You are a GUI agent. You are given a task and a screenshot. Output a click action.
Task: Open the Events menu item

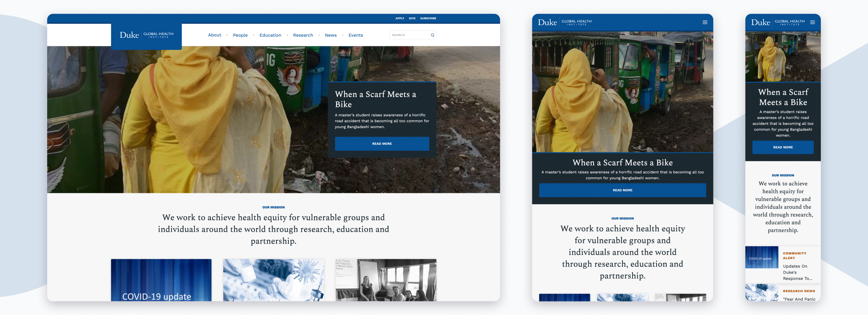[x=356, y=35]
